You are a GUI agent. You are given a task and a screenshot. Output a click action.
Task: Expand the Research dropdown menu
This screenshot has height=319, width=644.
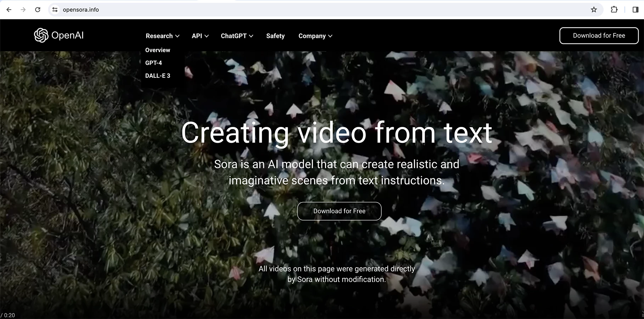pos(163,36)
